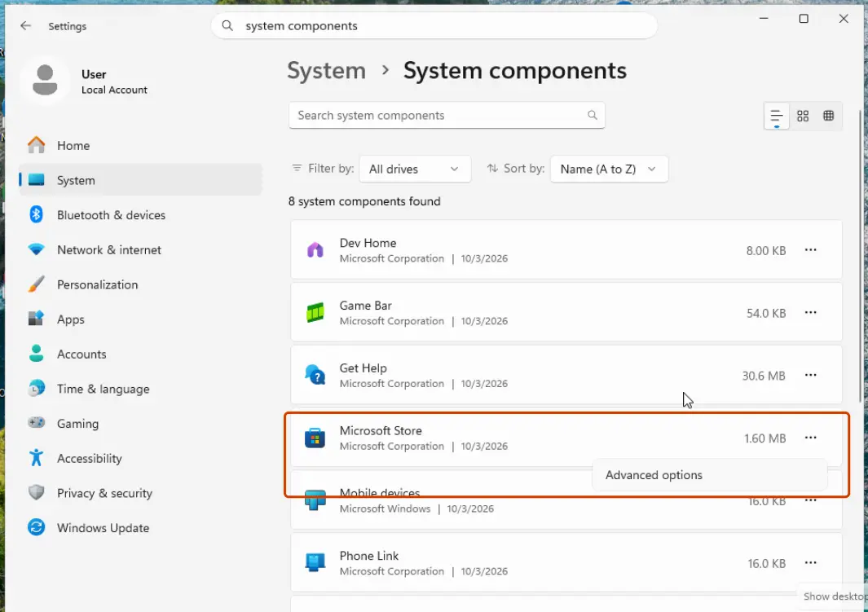
Task: Open Accounts settings page
Action: 141,354
